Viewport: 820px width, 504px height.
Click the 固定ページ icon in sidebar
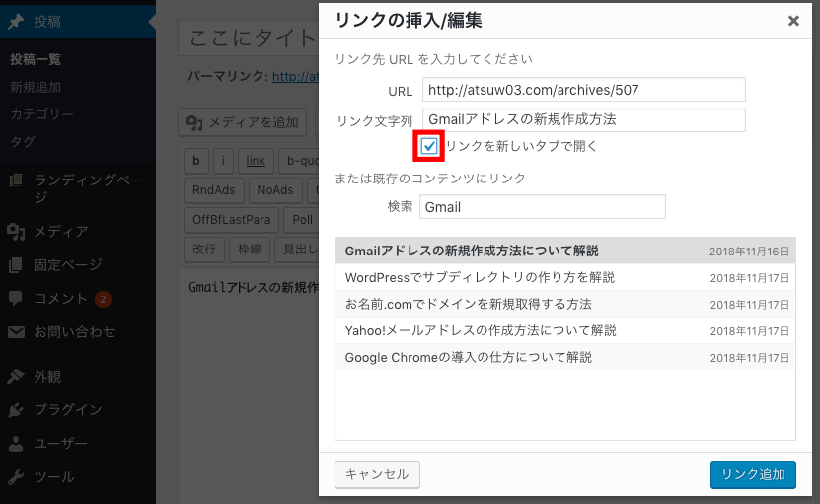point(16,265)
